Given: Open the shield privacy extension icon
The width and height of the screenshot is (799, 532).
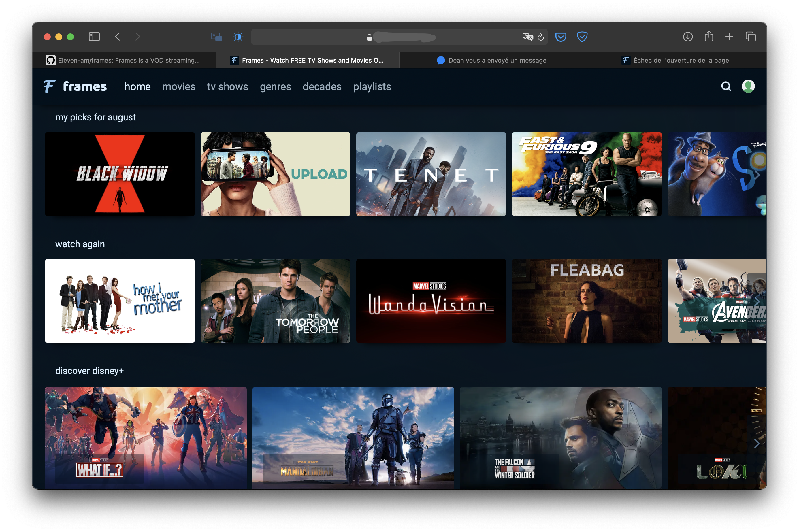Looking at the screenshot, I should (x=582, y=37).
